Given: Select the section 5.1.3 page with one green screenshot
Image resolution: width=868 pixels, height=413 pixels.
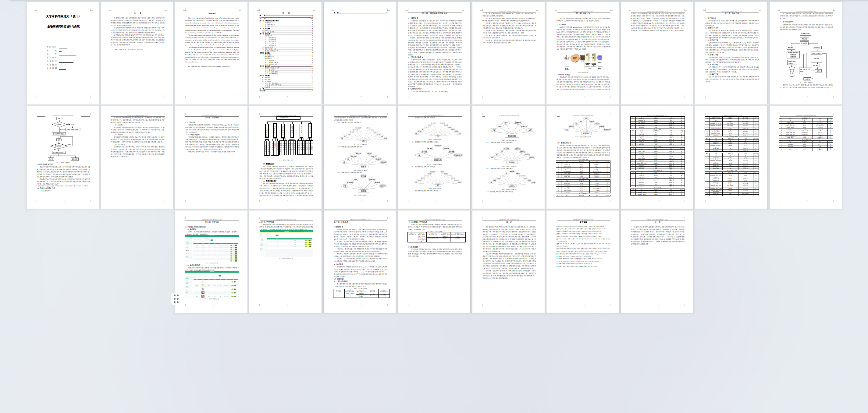Looking at the screenshot, I should [x=285, y=262].
